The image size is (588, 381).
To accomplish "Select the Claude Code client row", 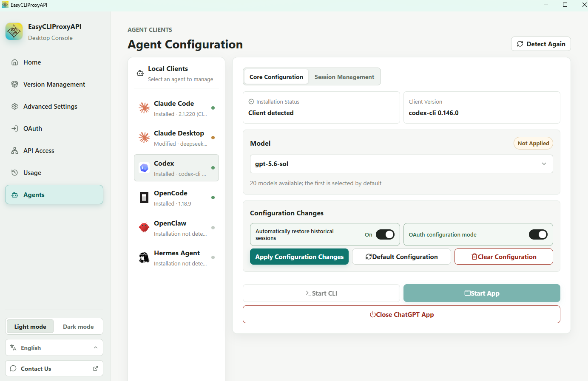I will (176, 108).
